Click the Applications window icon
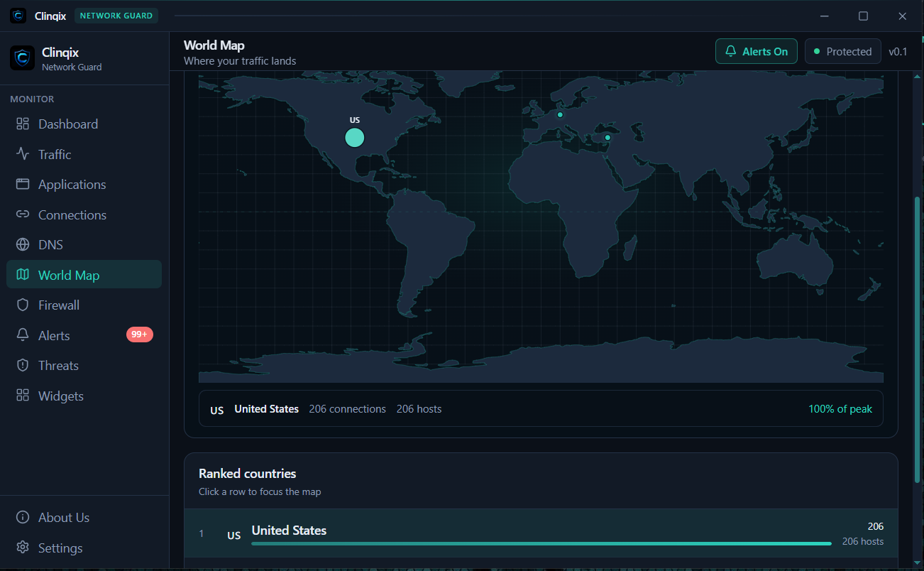This screenshot has height=571, width=924. (23, 185)
